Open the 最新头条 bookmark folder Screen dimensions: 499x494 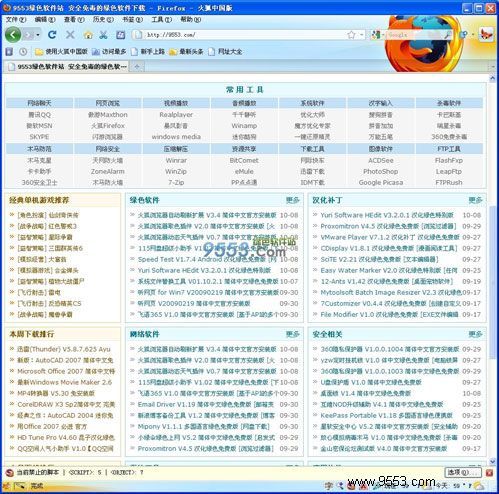click(x=186, y=52)
